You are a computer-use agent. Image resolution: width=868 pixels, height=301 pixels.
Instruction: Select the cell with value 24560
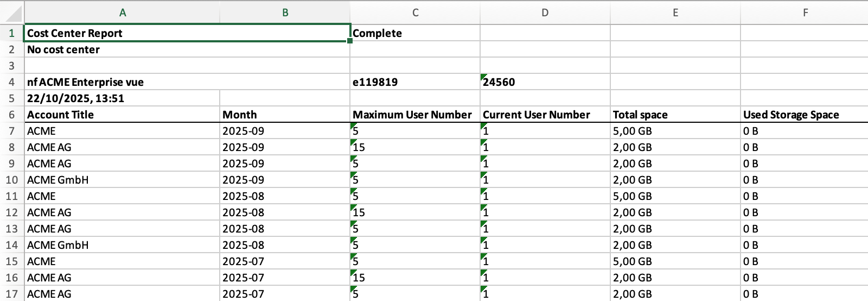(x=545, y=82)
